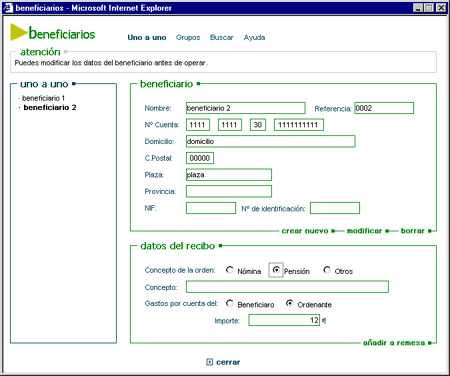Click the cerrar link

point(228,362)
